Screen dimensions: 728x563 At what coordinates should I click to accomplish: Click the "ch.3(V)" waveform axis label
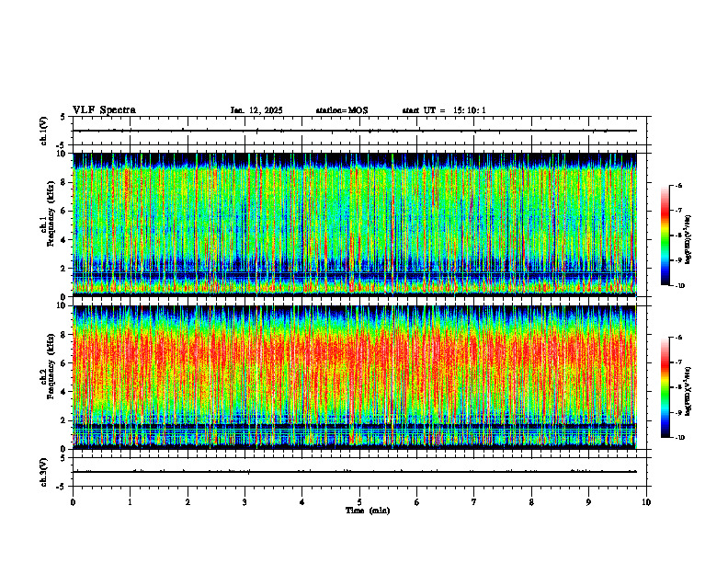point(44,472)
